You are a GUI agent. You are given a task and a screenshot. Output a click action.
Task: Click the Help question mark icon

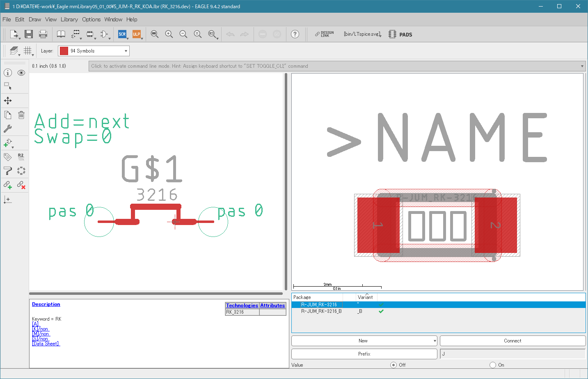pyautogui.click(x=295, y=34)
